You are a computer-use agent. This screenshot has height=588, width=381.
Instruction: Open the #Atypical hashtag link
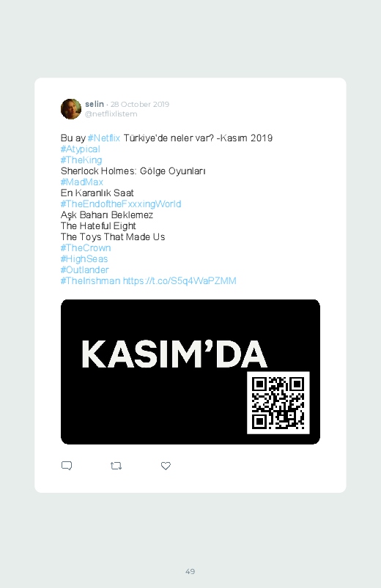coord(81,149)
